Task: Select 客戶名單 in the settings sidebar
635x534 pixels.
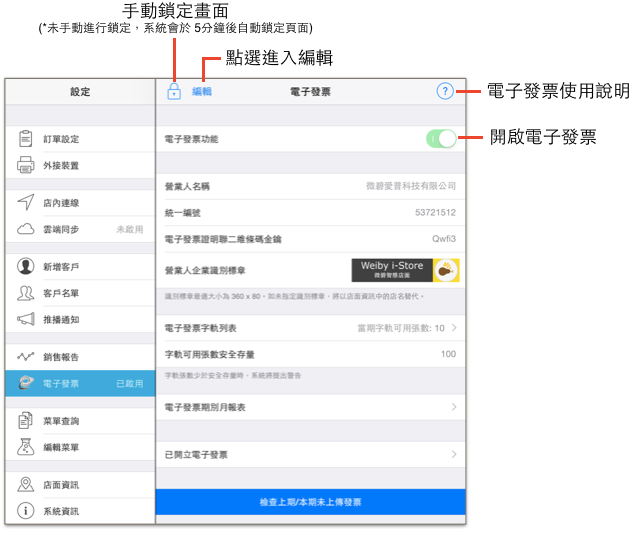Action: pos(80,293)
